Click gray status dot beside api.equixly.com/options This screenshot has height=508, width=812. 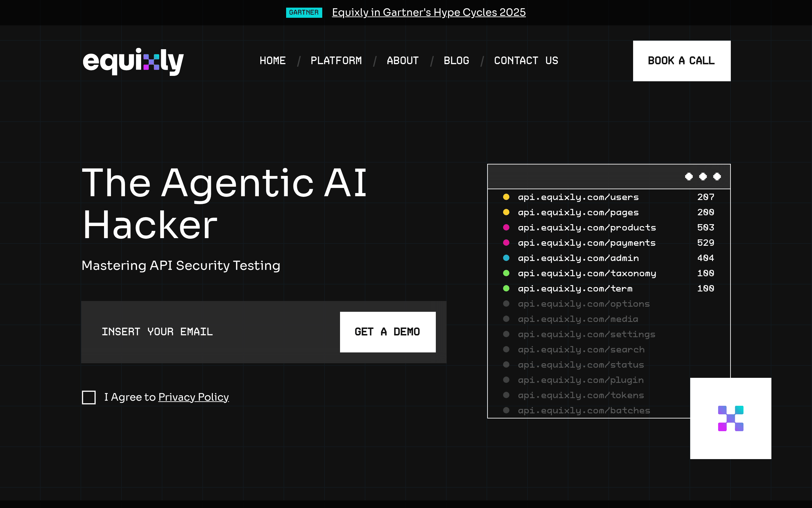click(506, 304)
